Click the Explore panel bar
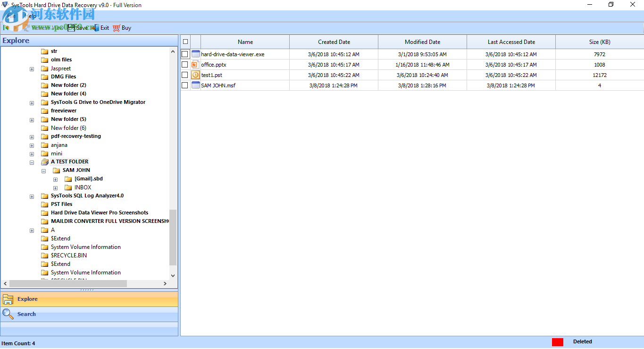 point(27,298)
